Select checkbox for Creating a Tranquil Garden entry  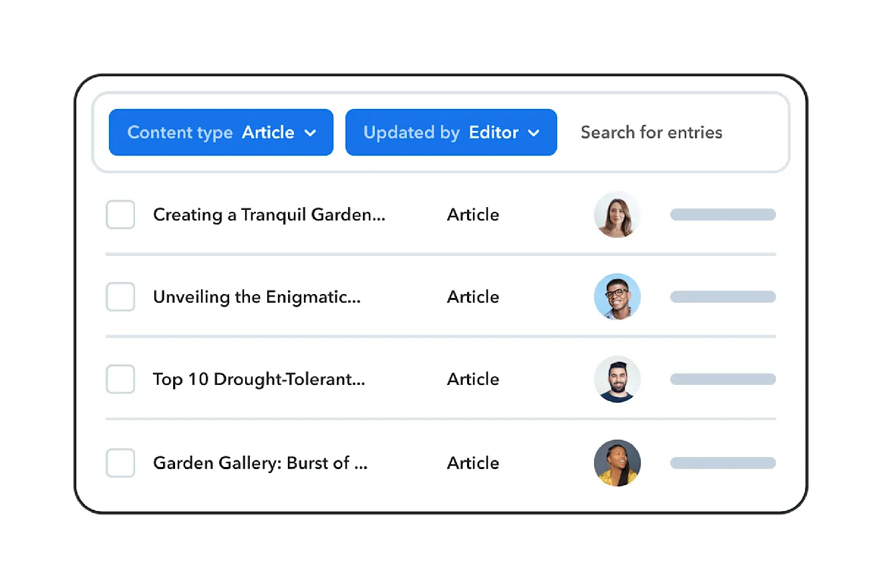(x=120, y=214)
